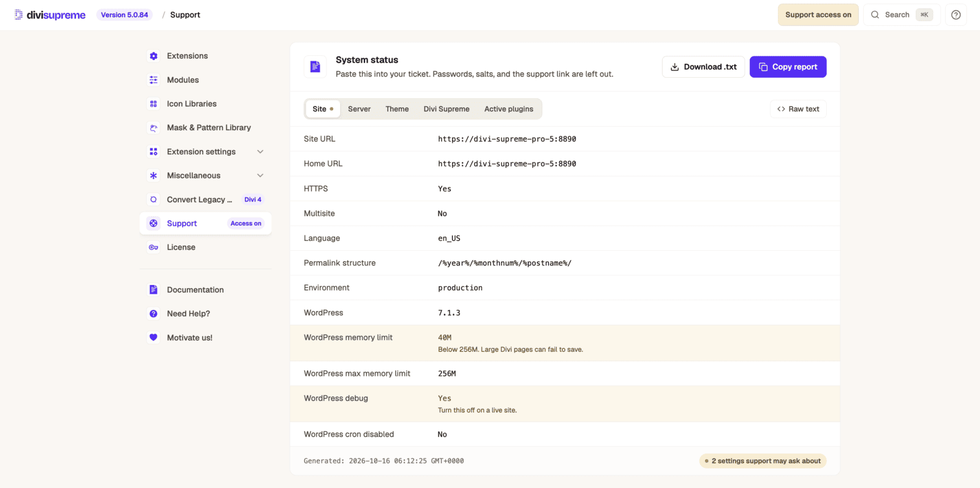The width and height of the screenshot is (980, 488).
Task: Click the Support lifebuoy icon
Action: [153, 223]
